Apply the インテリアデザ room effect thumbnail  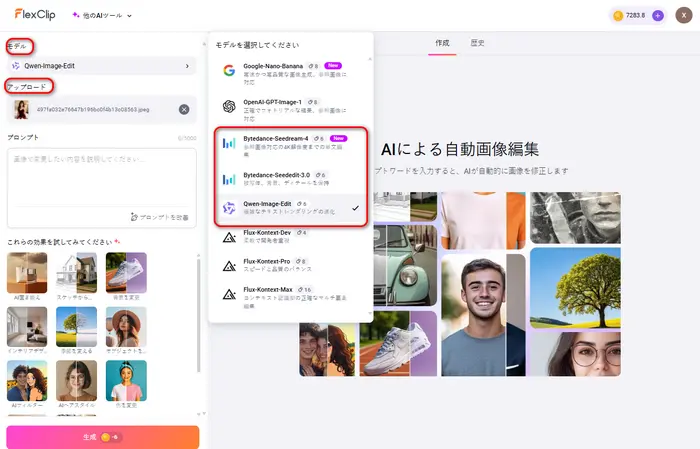[x=27, y=327]
